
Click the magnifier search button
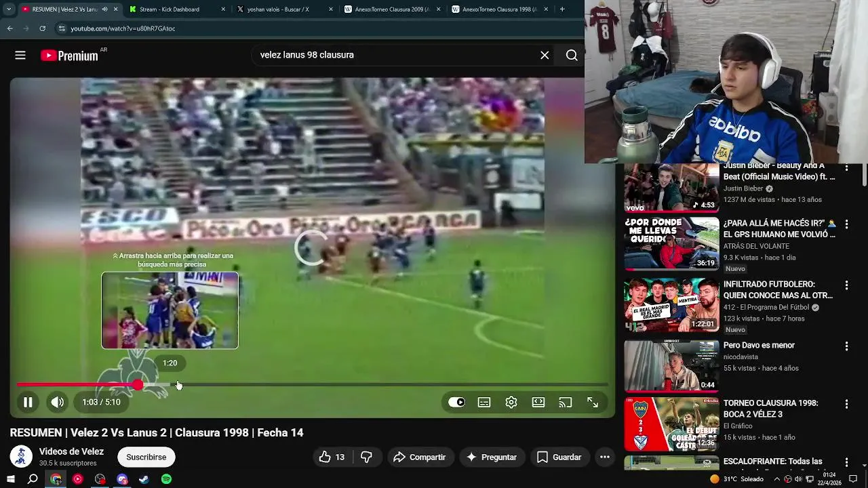click(572, 56)
